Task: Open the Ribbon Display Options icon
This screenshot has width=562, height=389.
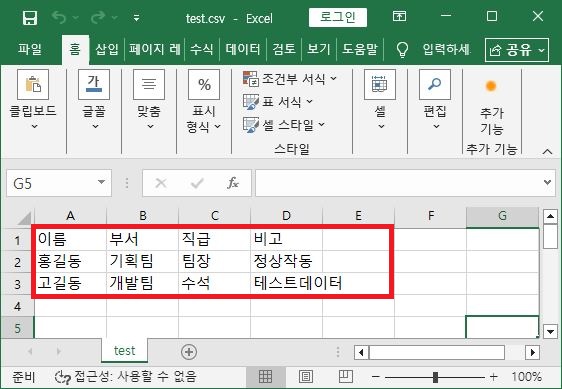Action: pyautogui.click(x=399, y=16)
